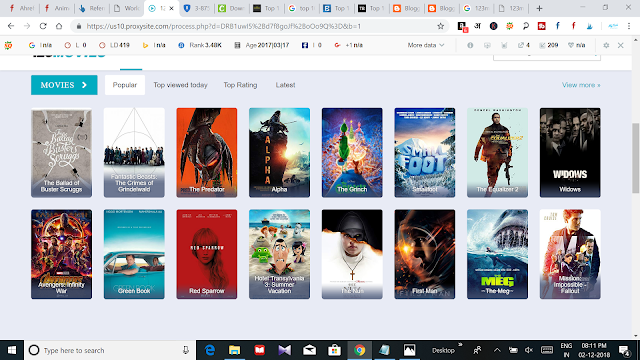
Task: Open Fantastic Beasts: Crimes of Grindelwald poster
Action: pos(134,153)
